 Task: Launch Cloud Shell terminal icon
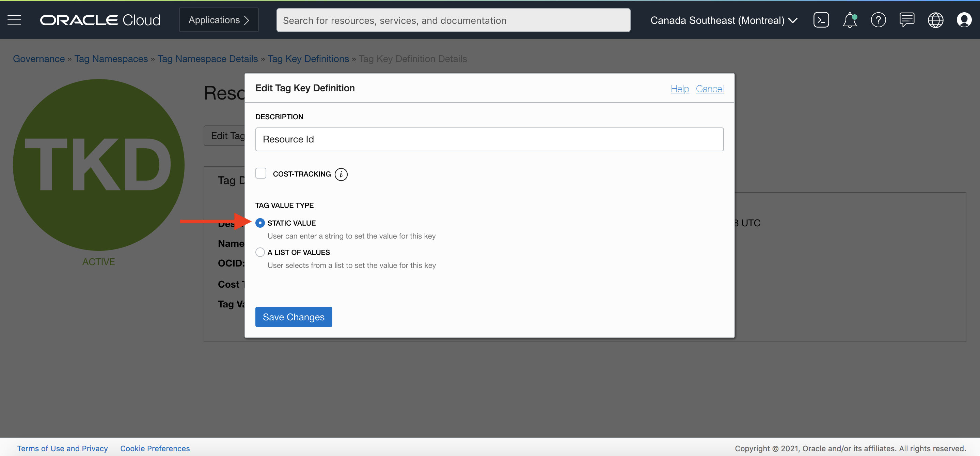pyautogui.click(x=821, y=20)
